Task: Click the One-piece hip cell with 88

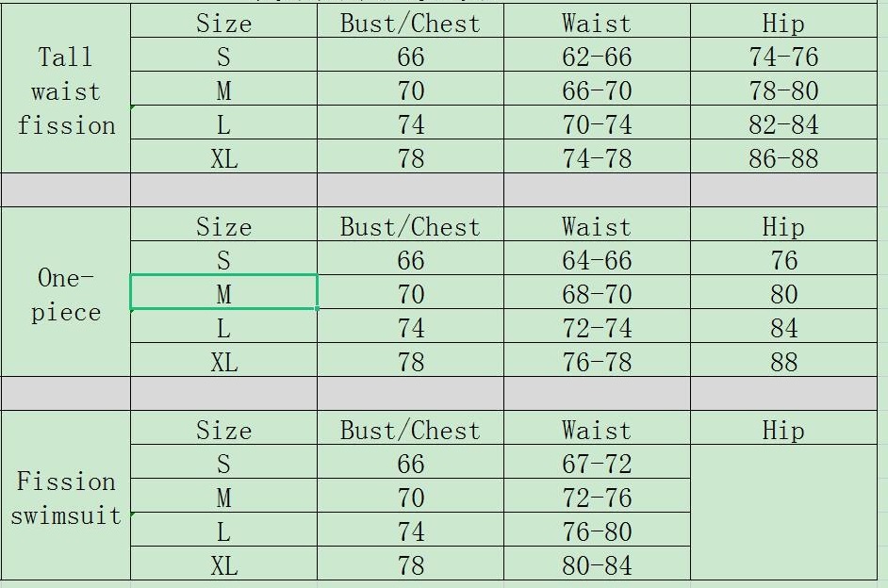Action: pyautogui.click(x=783, y=362)
